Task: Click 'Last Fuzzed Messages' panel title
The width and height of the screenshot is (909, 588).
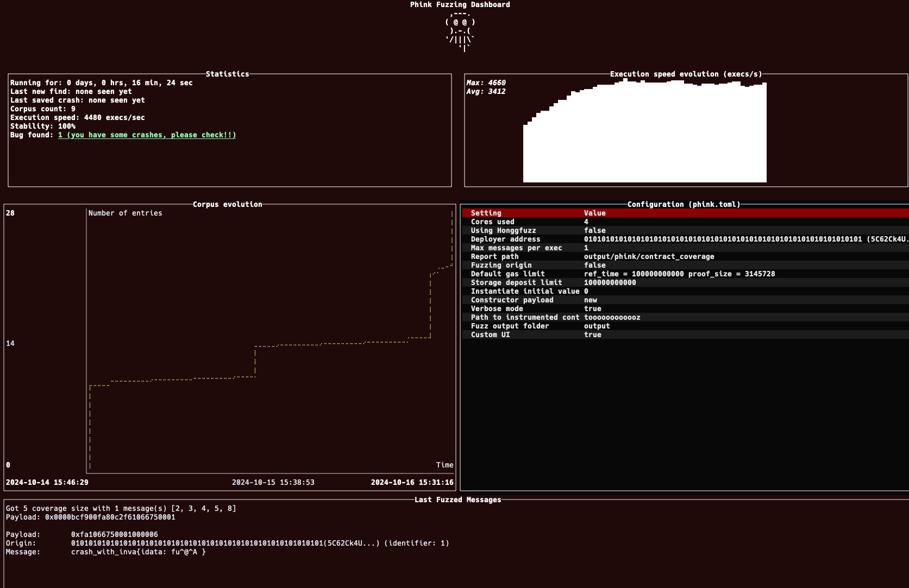Action: tap(457, 500)
